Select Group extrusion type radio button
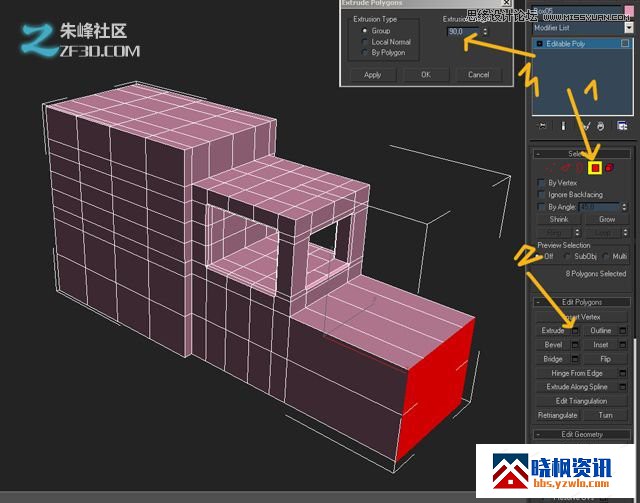The height and width of the screenshot is (503, 640). pos(364,31)
